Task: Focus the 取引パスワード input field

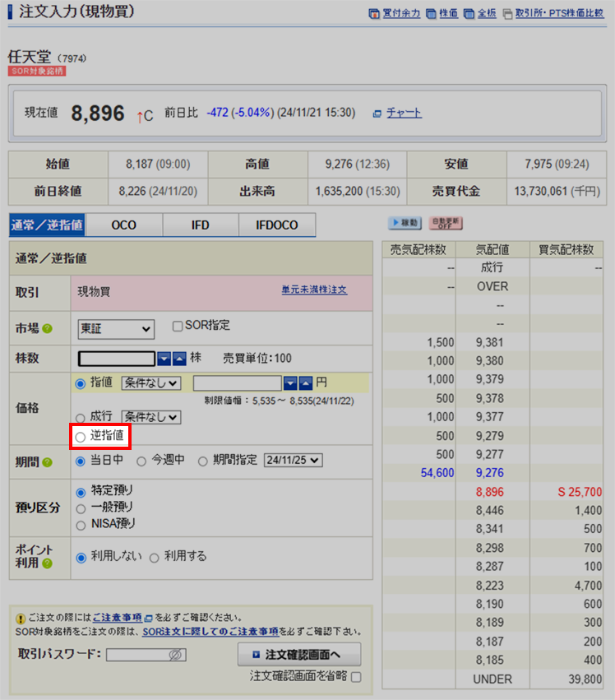Action: click(146, 655)
